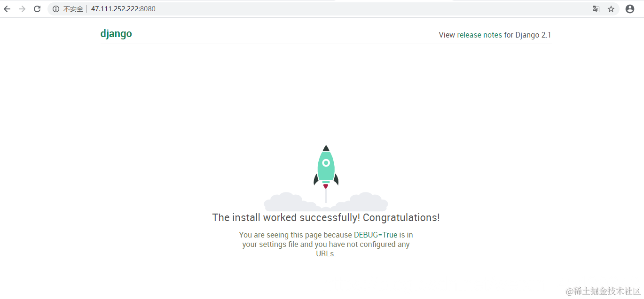Open the django logo link
644x299 pixels.
pyautogui.click(x=116, y=34)
